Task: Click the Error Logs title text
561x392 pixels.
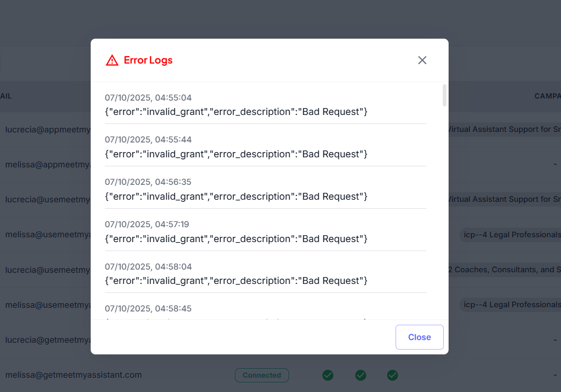Action: pos(148,60)
